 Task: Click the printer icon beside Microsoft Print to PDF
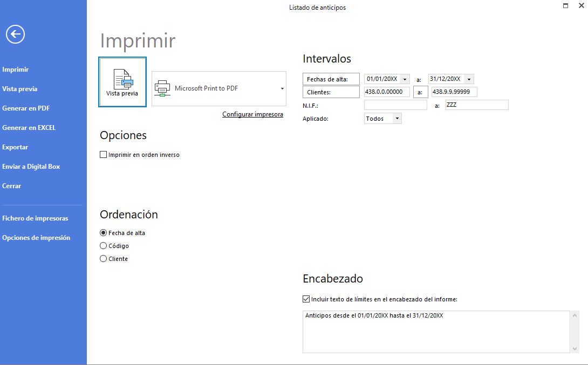pyautogui.click(x=162, y=88)
